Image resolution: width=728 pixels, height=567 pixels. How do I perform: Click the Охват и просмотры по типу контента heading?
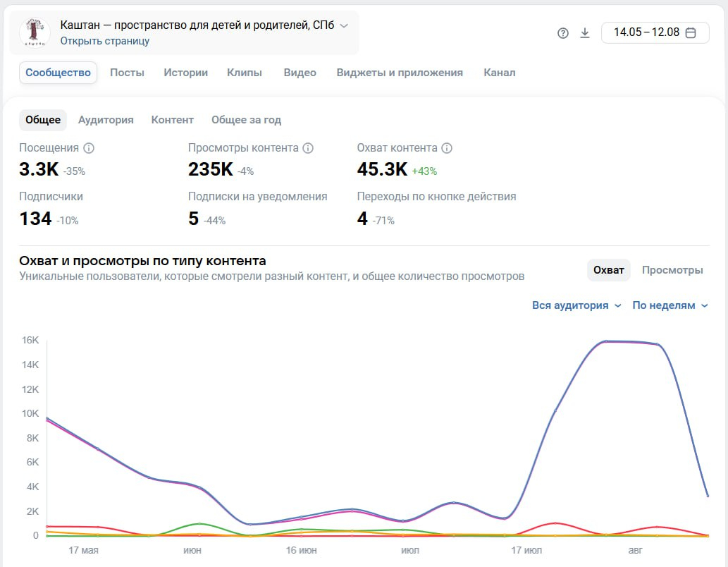coord(142,261)
